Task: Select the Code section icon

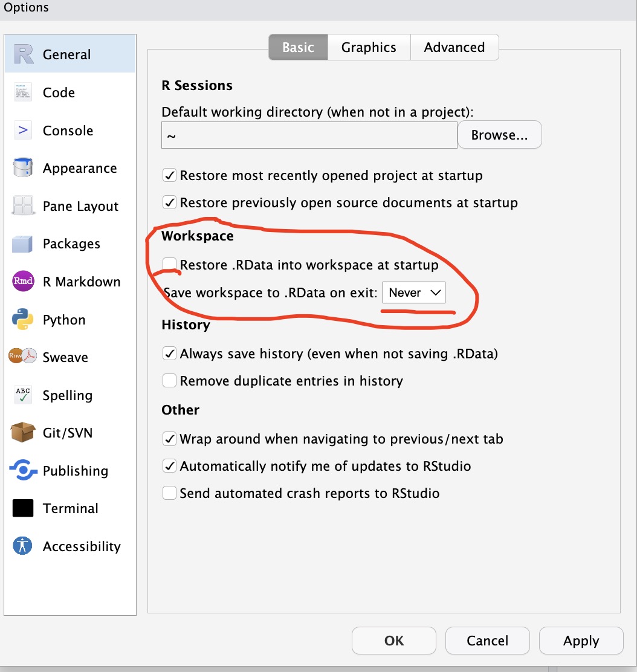Action: tap(23, 92)
